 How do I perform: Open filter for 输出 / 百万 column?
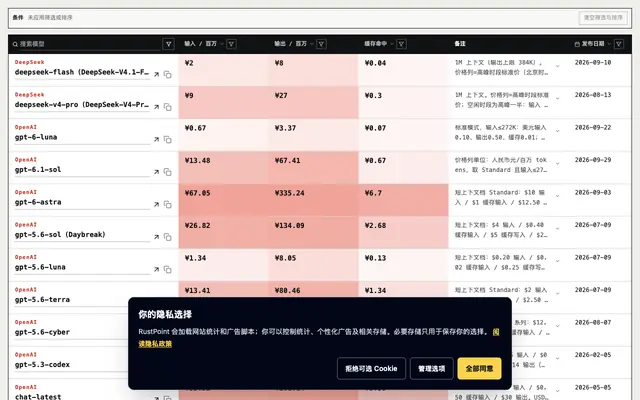[x=321, y=44]
